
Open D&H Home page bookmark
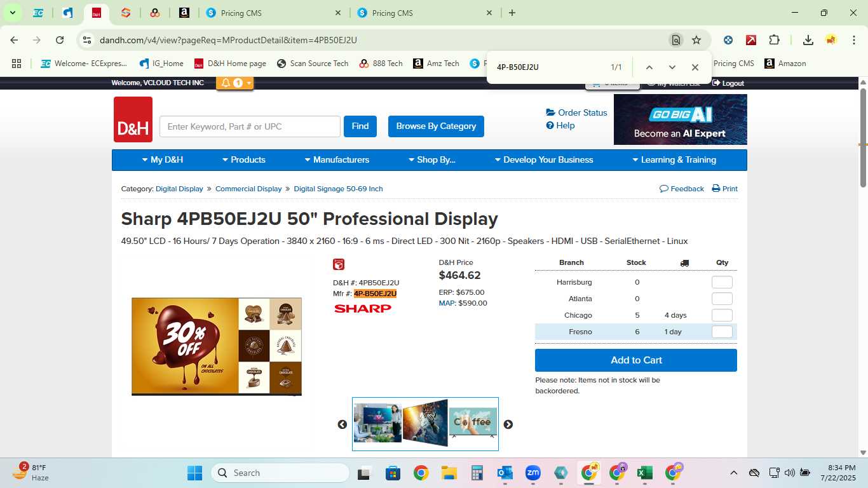tap(230, 64)
